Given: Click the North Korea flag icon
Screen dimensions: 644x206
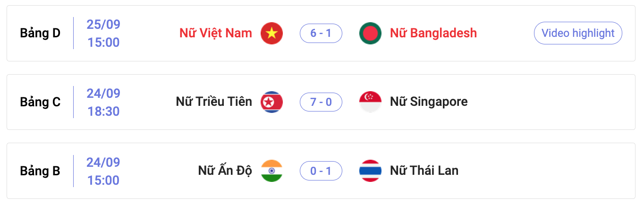Looking at the screenshot, I should (271, 102).
